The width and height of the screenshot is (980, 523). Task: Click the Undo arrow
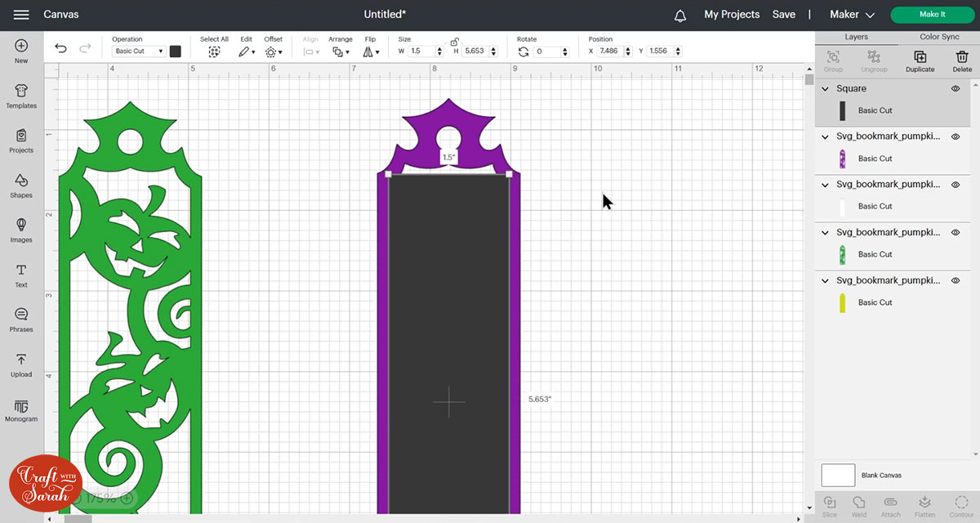[x=61, y=49]
